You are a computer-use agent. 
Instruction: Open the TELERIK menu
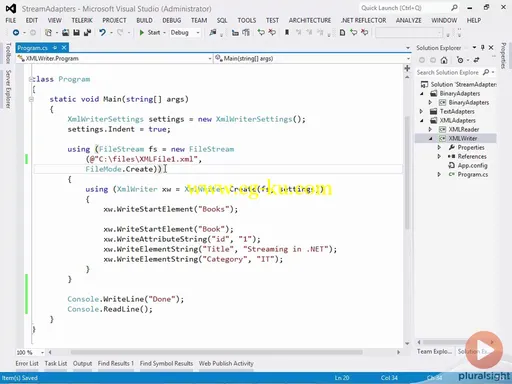click(82, 20)
